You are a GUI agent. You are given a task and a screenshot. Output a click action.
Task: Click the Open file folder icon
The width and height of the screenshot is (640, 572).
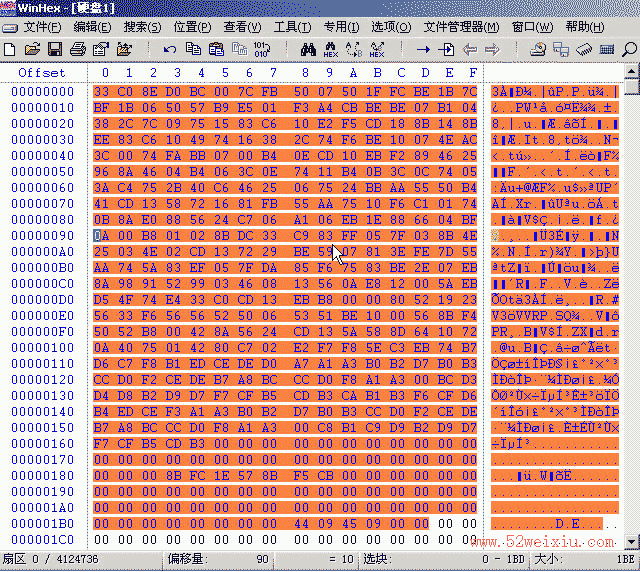[32, 48]
